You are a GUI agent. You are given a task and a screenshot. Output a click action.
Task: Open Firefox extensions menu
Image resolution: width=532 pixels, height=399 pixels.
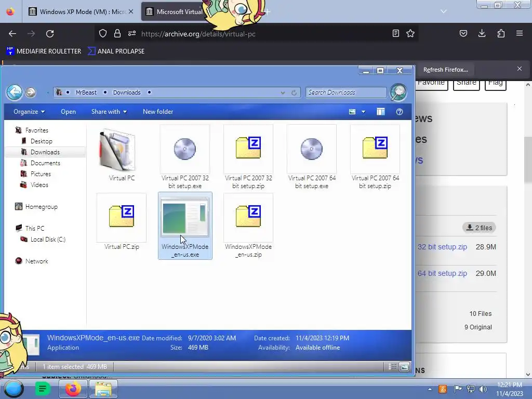(x=501, y=33)
